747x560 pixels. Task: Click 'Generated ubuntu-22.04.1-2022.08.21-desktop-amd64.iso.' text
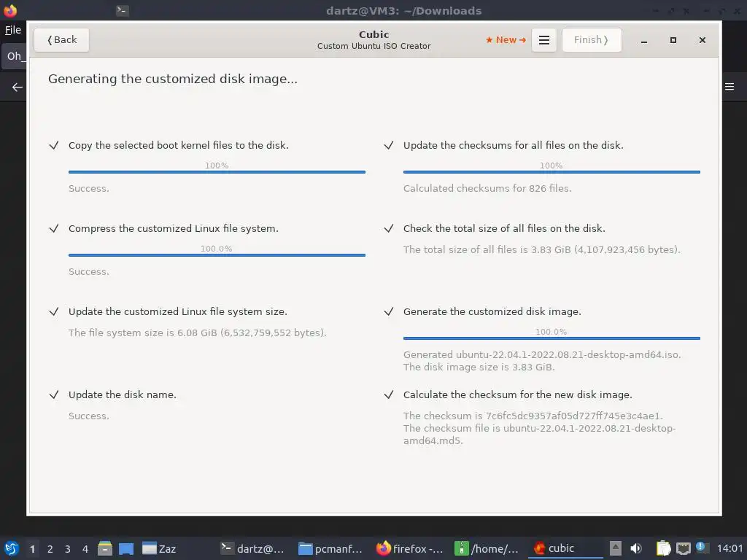click(542, 355)
